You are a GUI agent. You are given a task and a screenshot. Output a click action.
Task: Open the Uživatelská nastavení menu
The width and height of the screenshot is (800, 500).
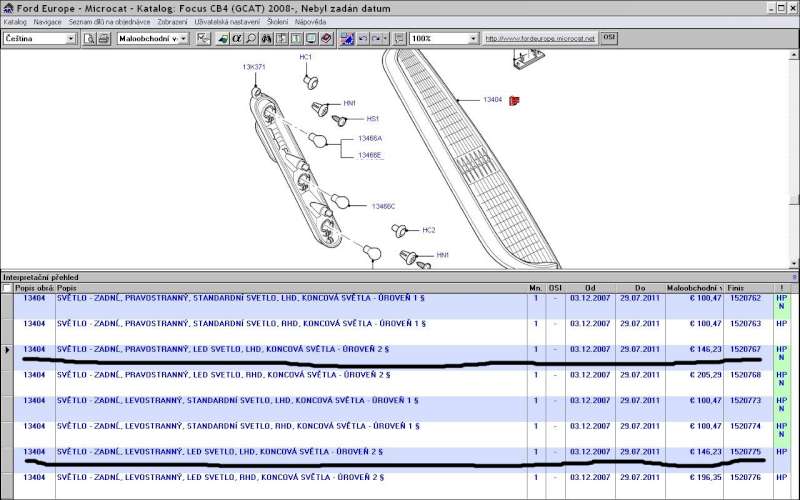pos(225,21)
